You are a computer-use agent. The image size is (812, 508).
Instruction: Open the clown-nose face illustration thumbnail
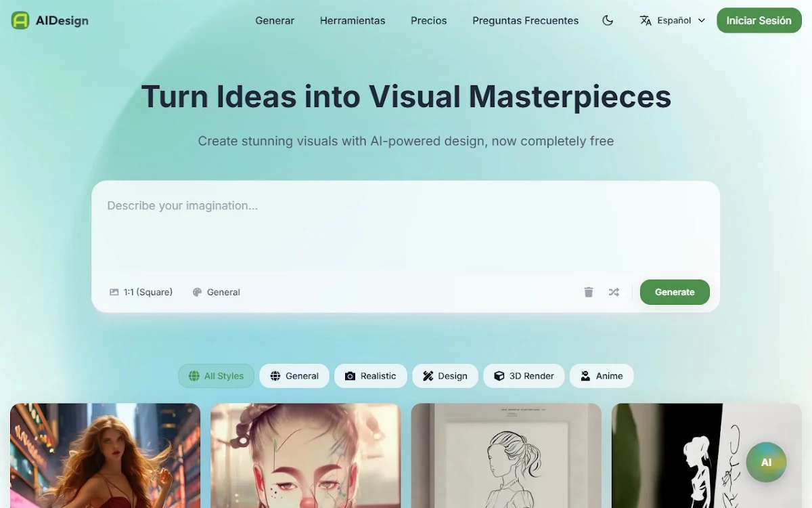pyautogui.click(x=306, y=456)
